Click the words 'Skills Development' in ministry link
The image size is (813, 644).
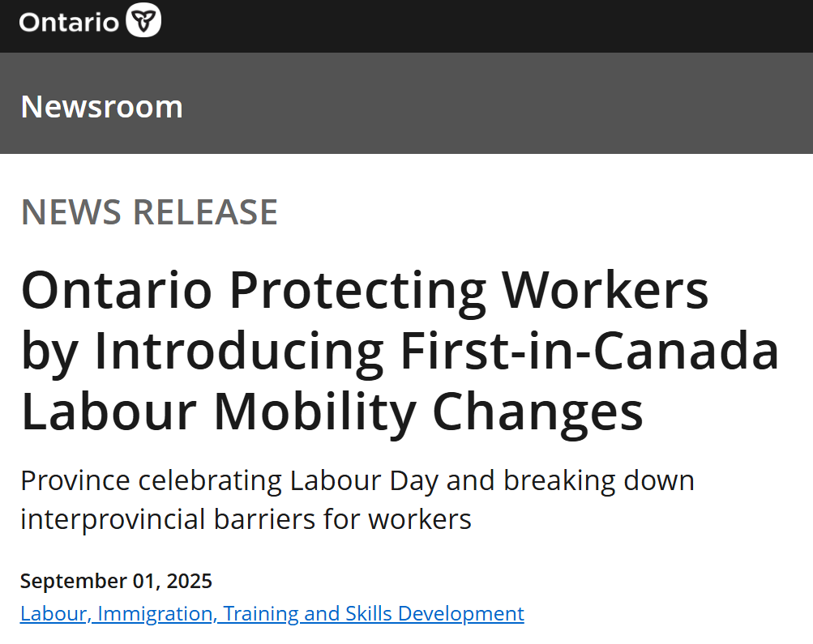(434, 613)
